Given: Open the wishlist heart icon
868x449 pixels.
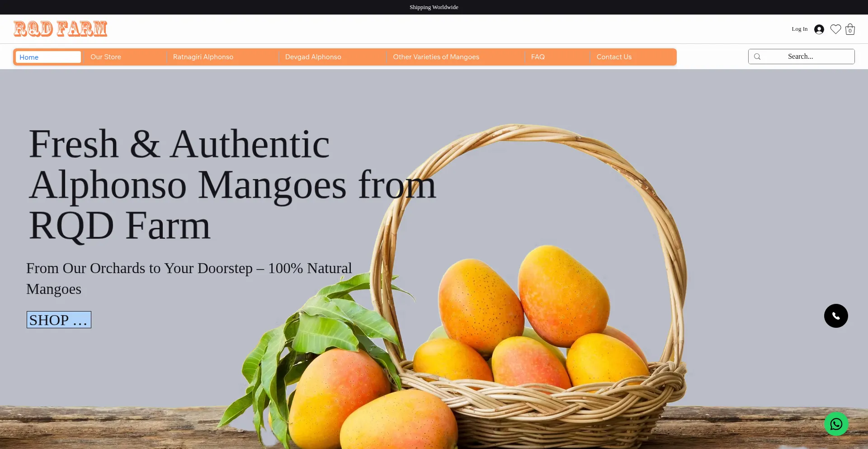Looking at the screenshot, I should click(835, 29).
